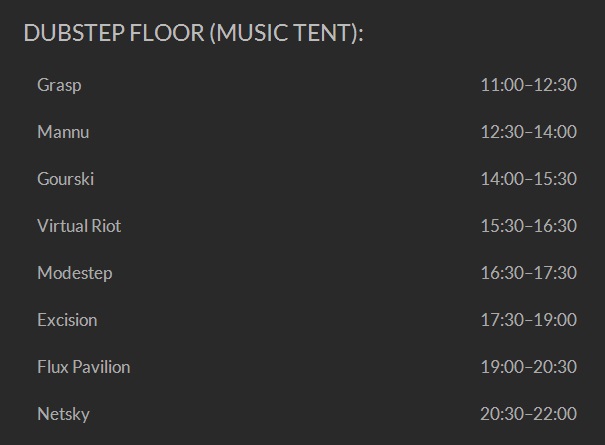Click the MUSIC TENT text in heading
This screenshot has width=605, height=445.
coord(284,33)
